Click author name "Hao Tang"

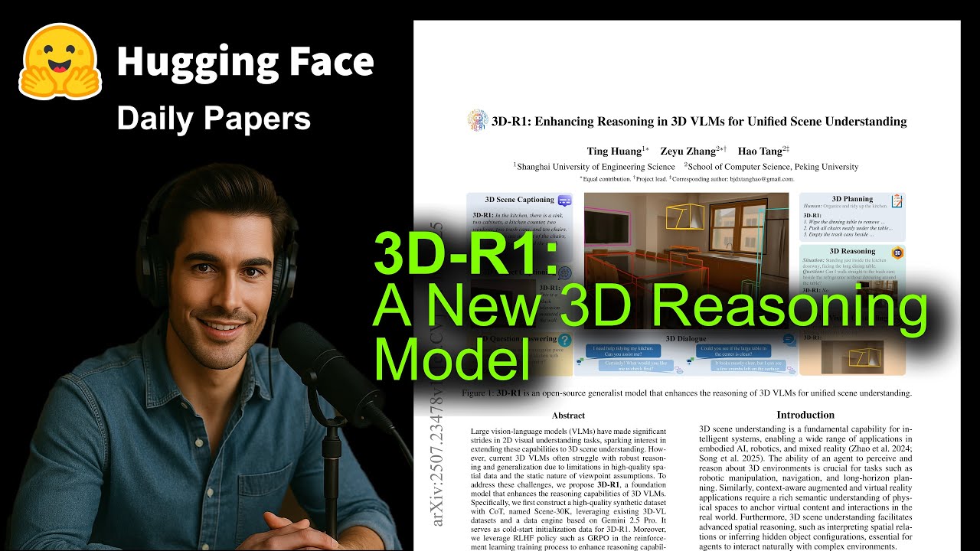[x=760, y=151]
